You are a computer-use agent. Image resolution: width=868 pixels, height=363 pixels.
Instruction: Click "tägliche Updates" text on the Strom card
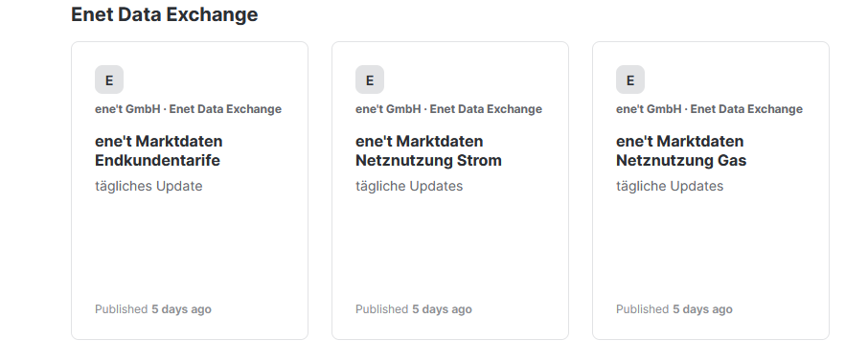409,186
